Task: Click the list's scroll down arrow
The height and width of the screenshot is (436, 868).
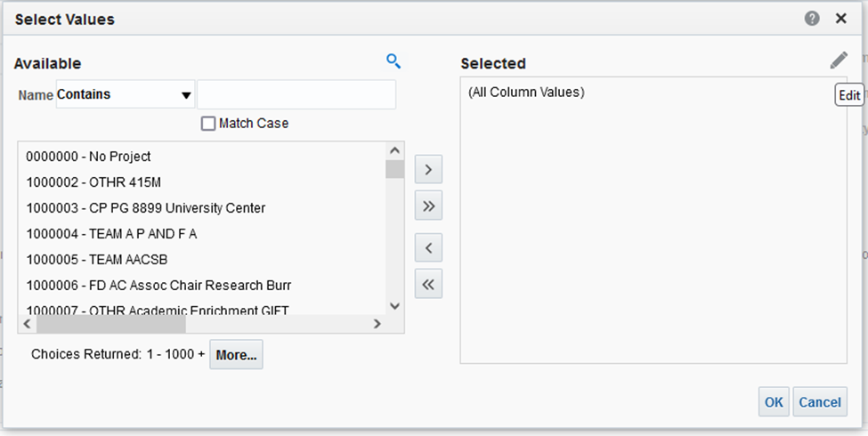Action: (x=395, y=305)
